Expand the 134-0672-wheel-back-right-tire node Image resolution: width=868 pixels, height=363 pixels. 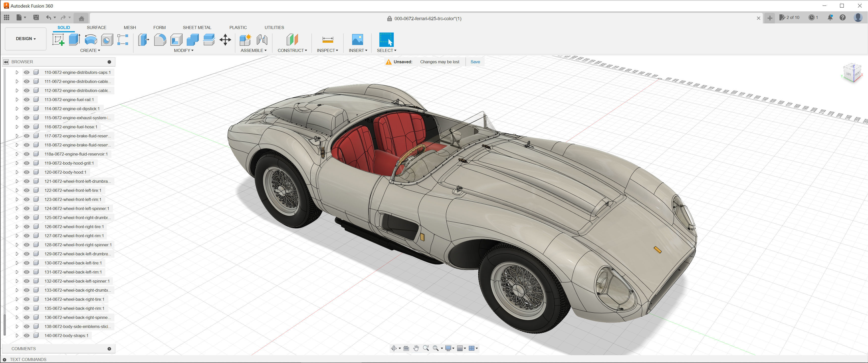pyautogui.click(x=17, y=299)
